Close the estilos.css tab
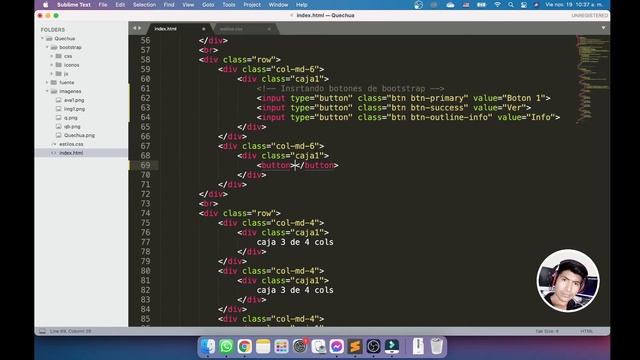This screenshot has width=640, height=360. (269, 29)
